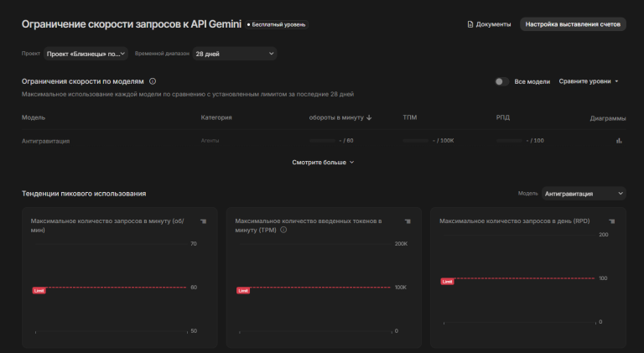Click Limit label on requests per minute chart
644x353 pixels.
point(39,291)
